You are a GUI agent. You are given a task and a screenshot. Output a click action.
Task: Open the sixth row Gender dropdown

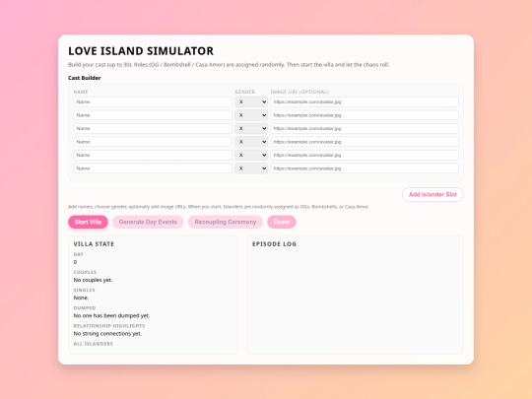point(251,168)
